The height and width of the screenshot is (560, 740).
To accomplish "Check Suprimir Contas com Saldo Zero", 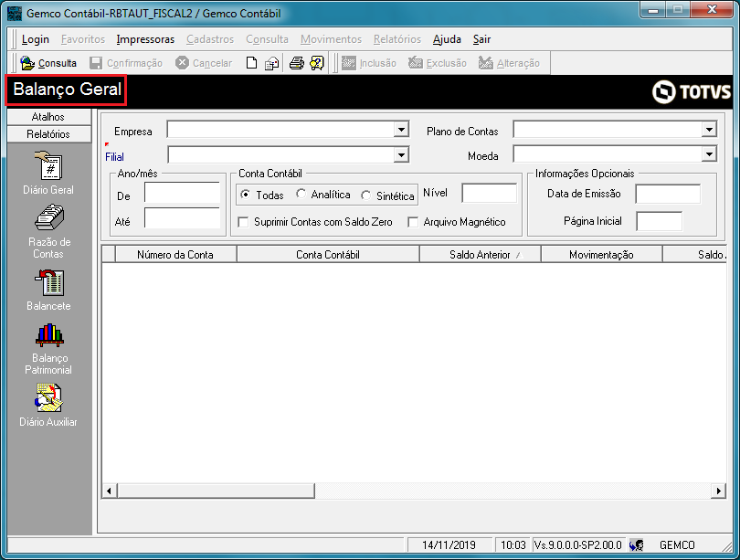I will [243, 222].
